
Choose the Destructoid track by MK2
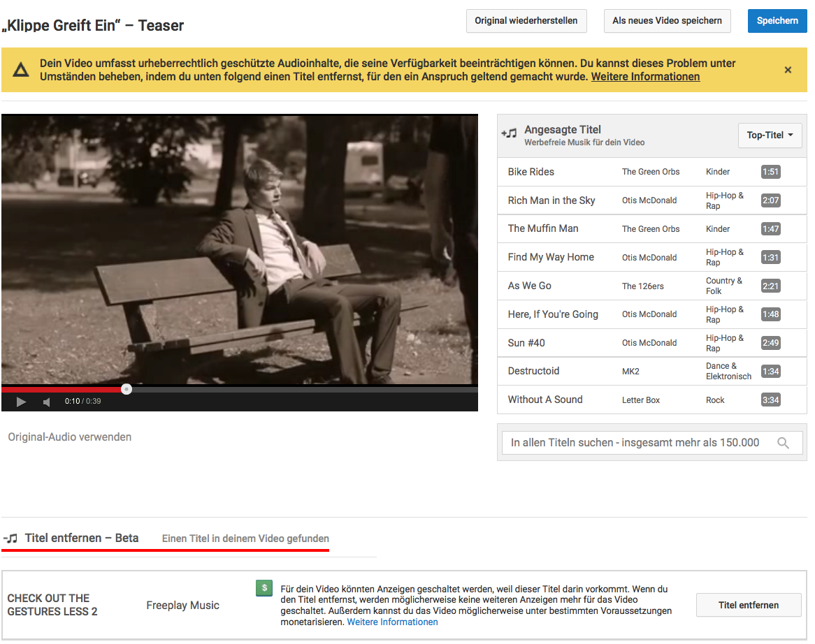coord(533,371)
